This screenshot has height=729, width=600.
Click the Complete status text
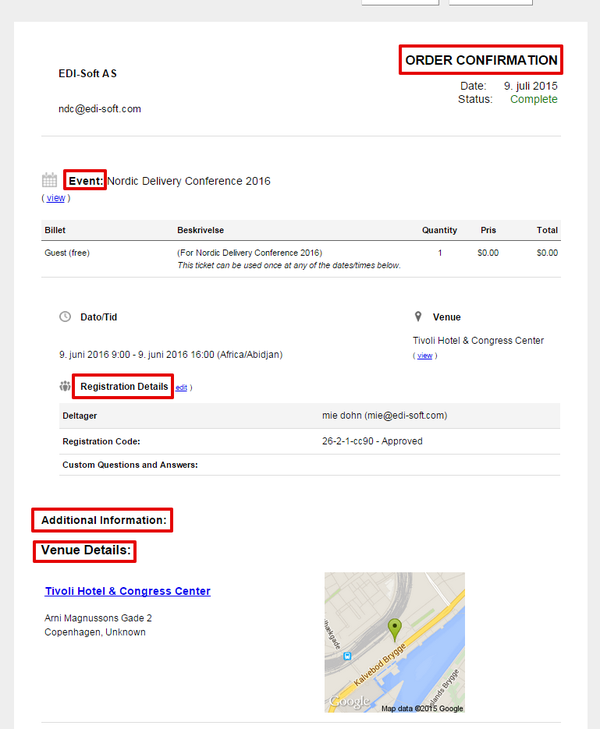(x=534, y=99)
